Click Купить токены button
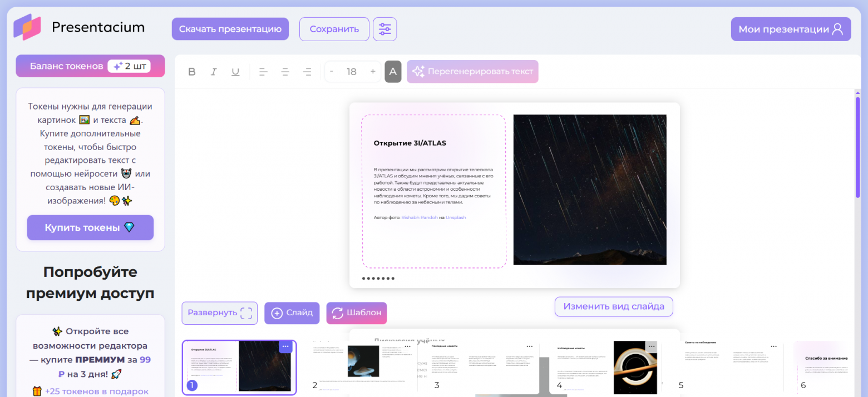868x397 pixels. (90, 227)
